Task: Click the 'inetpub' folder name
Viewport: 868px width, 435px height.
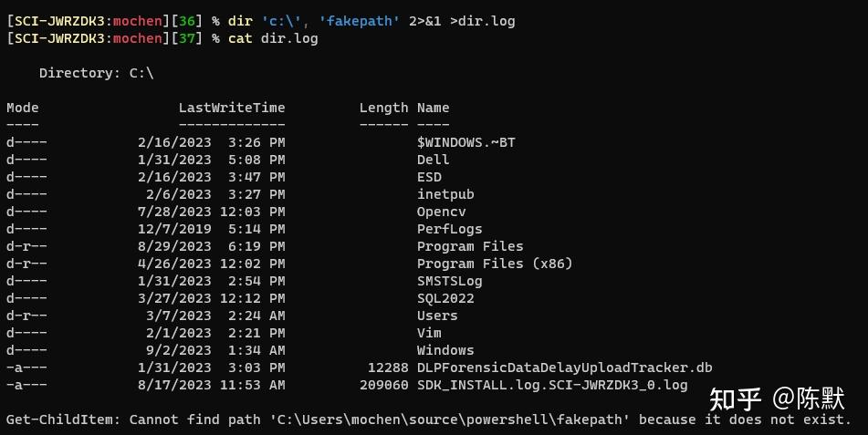Action: click(445, 194)
